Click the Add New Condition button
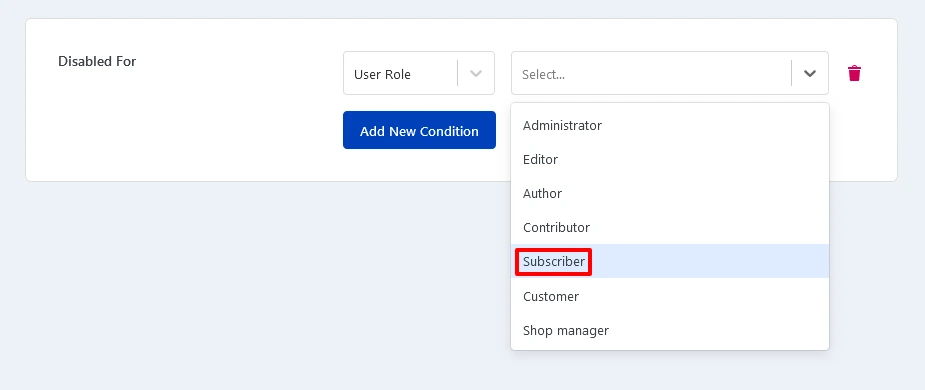This screenshot has width=925, height=390. pos(419,130)
